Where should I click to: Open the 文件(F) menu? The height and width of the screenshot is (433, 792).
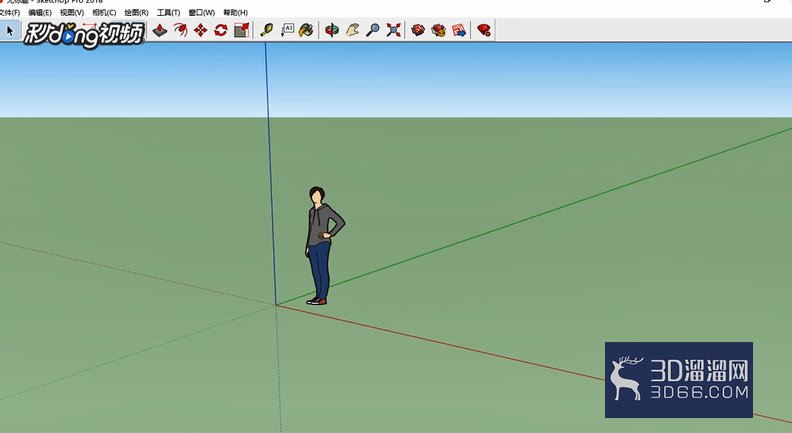[x=10, y=13]
